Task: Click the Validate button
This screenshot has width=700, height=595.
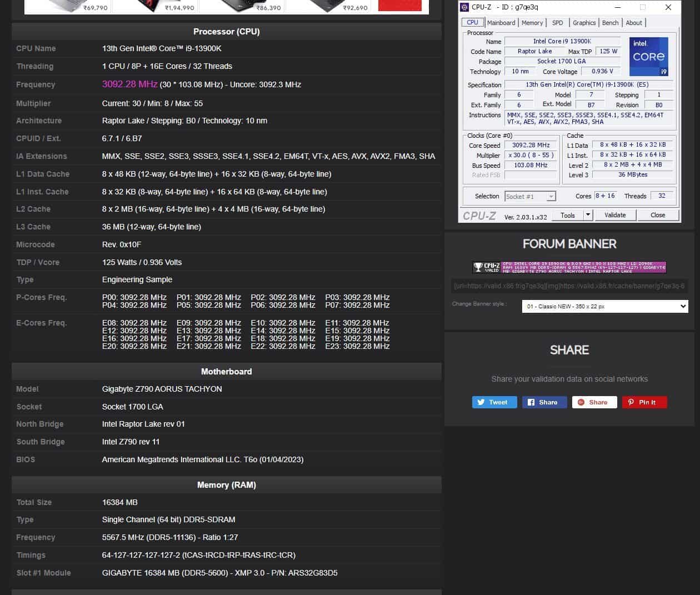Action: (x=614, y=215)
